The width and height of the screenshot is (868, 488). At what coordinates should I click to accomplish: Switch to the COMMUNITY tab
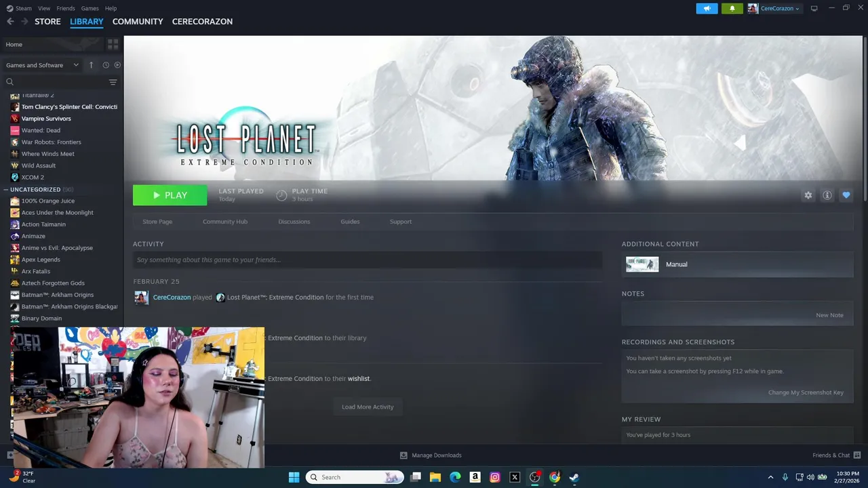tap(138, 22)
